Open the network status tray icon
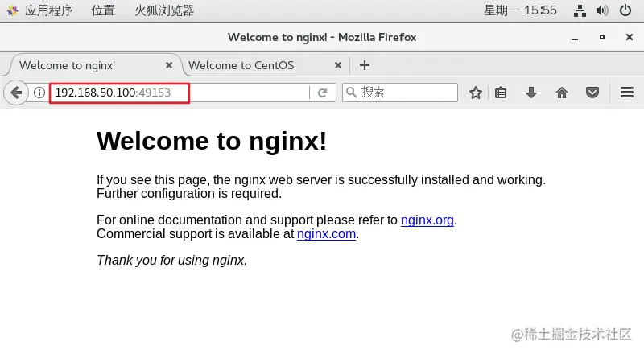Image resolution: width=644 pixels, height=354 pixels. point(580,10)
